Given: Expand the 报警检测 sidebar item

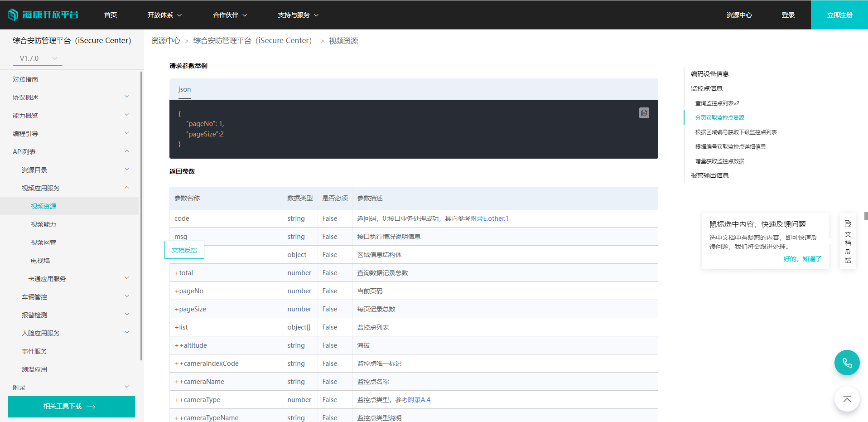Looking at the screenshot, I should click(x=127, y=315).
